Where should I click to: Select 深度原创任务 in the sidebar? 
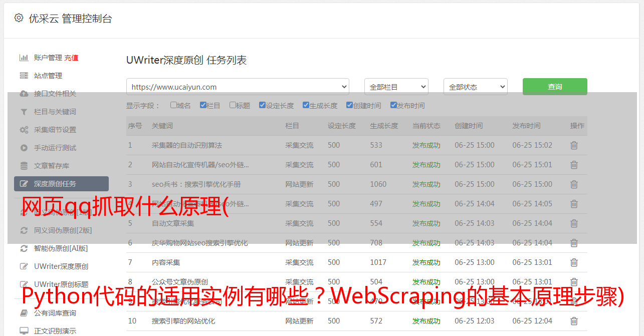(61, 184)
